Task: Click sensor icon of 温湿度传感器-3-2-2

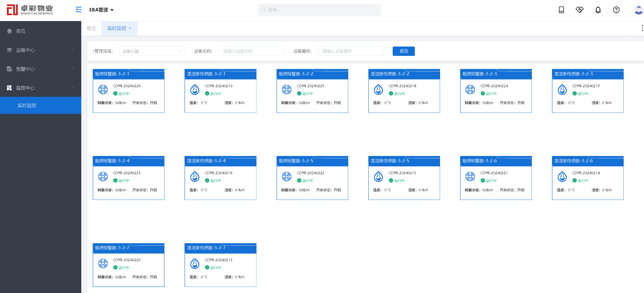Action: (x=378, y=89)
